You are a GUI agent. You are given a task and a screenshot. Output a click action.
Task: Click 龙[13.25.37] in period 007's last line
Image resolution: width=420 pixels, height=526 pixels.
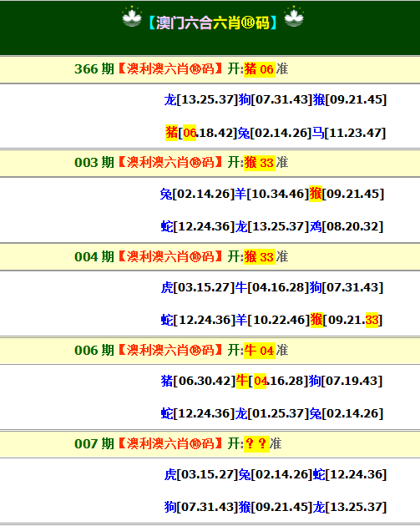tap(350, 507)
